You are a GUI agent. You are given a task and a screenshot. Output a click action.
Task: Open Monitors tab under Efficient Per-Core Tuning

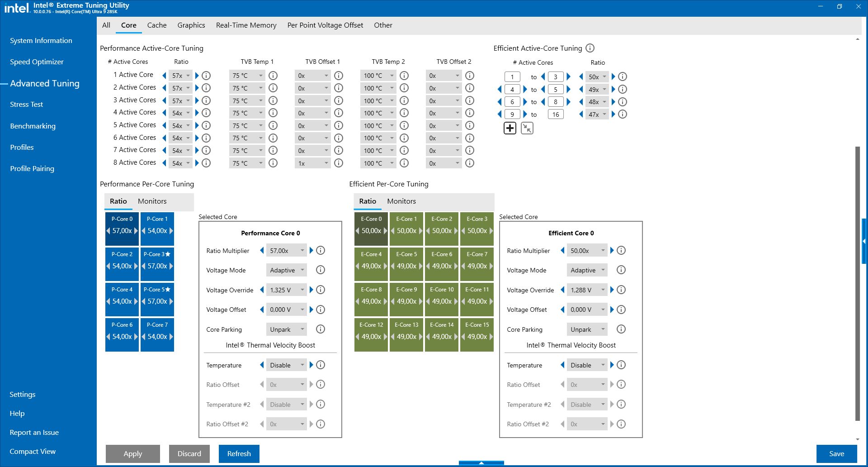tap(401, 201)
